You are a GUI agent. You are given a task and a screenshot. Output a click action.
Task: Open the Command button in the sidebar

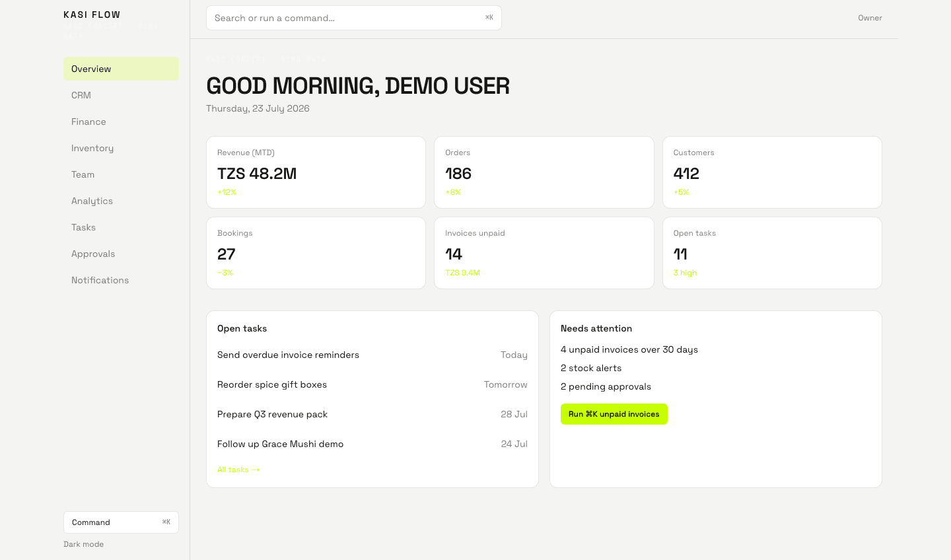(x=121, y=522)
